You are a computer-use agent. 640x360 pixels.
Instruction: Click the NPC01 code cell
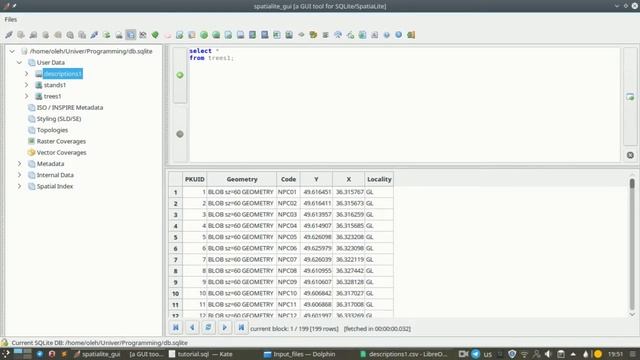click(288, 192)
